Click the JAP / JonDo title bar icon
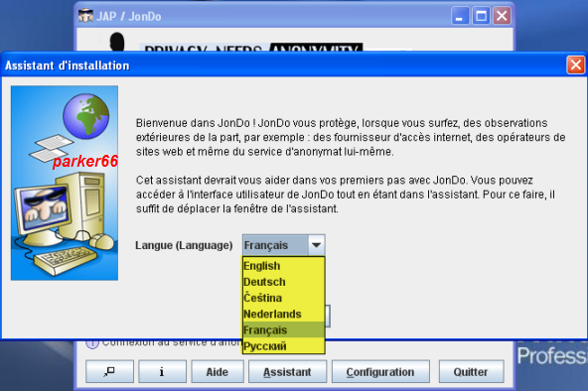The image size is (588, 391). pyautogui.click(x=85, y=16)
